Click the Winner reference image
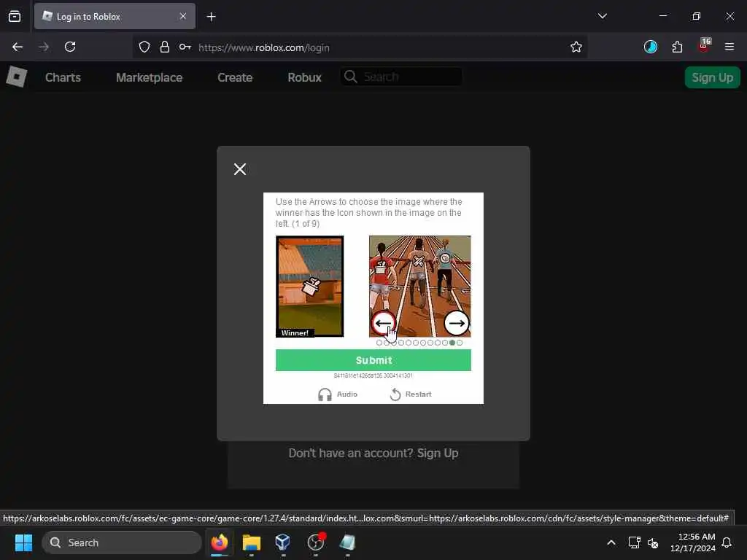Screen dimensions: 747x560 [x=309, y=286]
